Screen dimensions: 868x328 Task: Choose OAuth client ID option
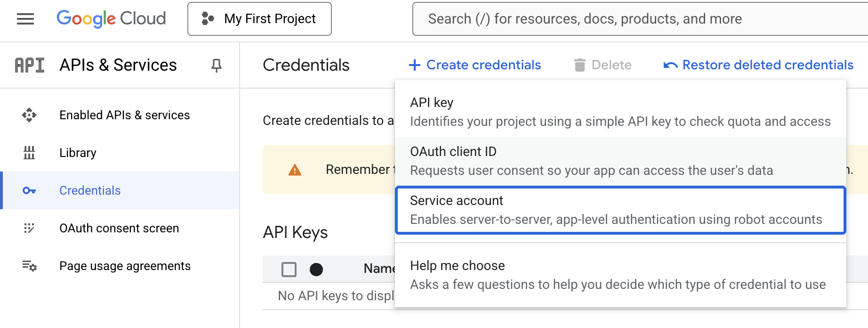[620, 161]
